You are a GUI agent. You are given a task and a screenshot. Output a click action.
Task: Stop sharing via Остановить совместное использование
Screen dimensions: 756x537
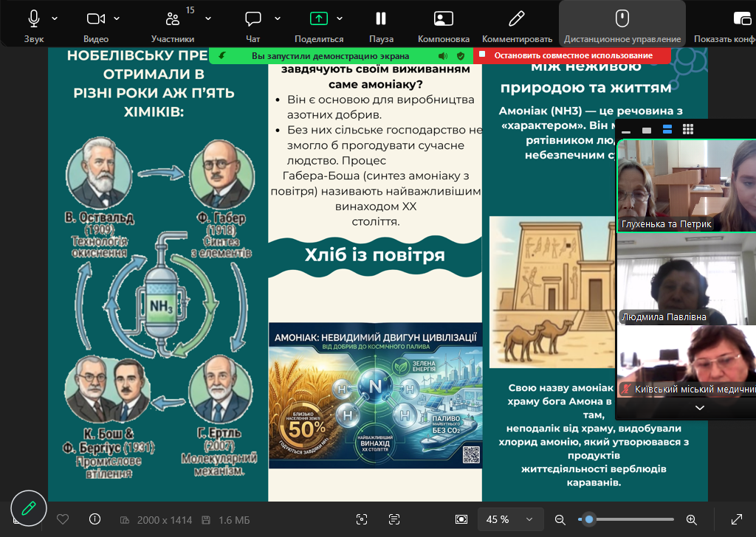coord(572,55)
